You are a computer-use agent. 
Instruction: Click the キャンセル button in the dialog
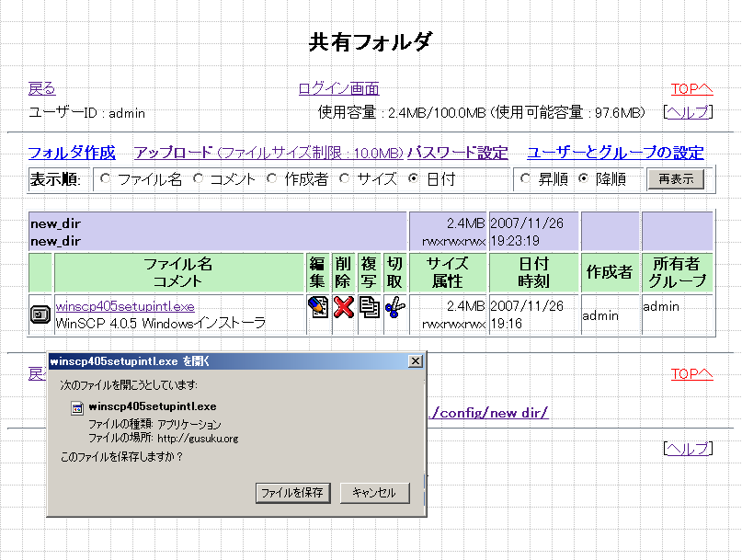pyautogui.click(x=373, y=493)
